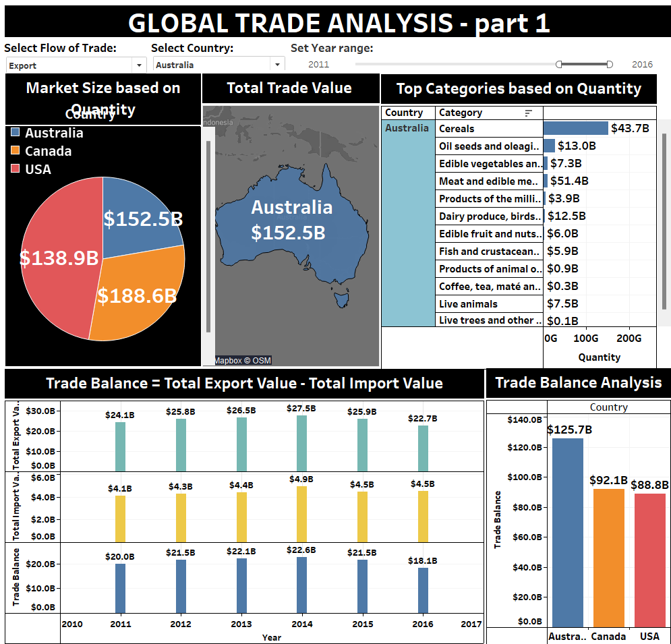Screen dimensions: 671x644
Task: Click the sort icon in Category header
Action: (528, 113)
